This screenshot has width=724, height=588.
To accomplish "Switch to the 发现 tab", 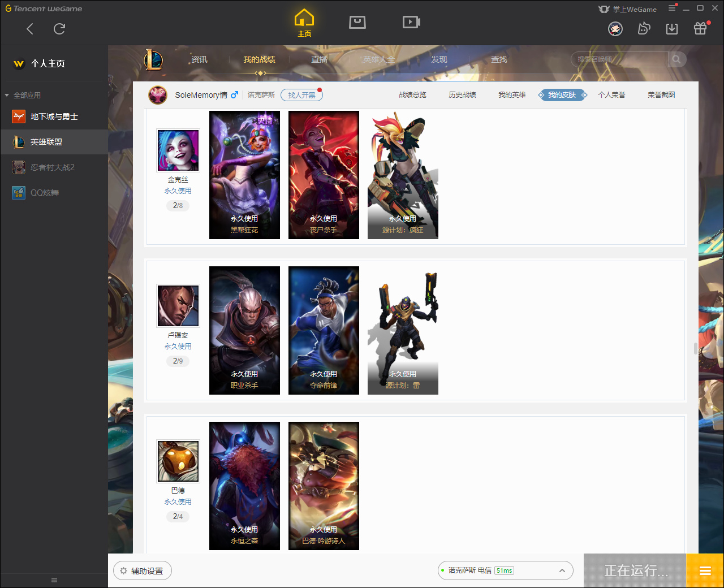I will coord(439,59).
